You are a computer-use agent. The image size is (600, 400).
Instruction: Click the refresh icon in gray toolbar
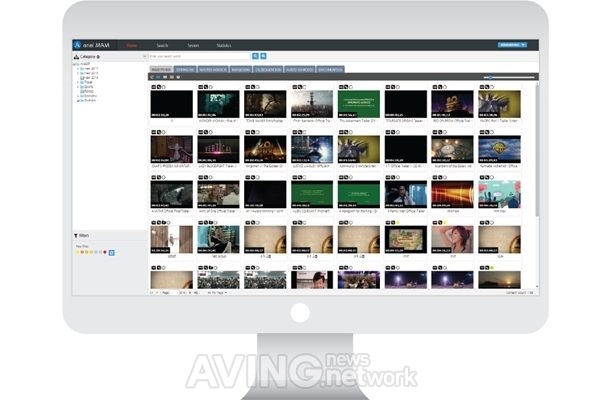(152, 77)
